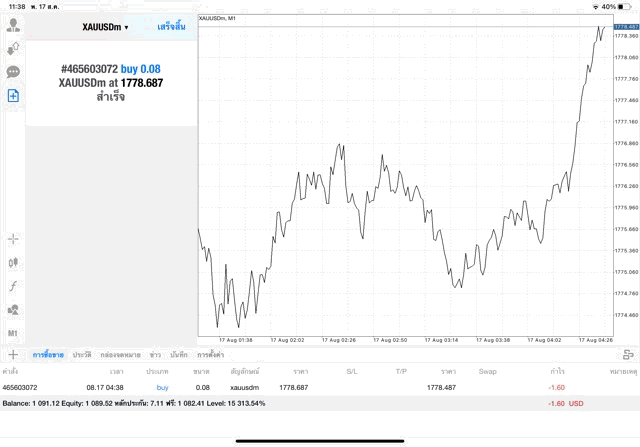
Task: Open the บันทึก (Journal) tab
Action: pyautogui.click(x=179, y=354)
